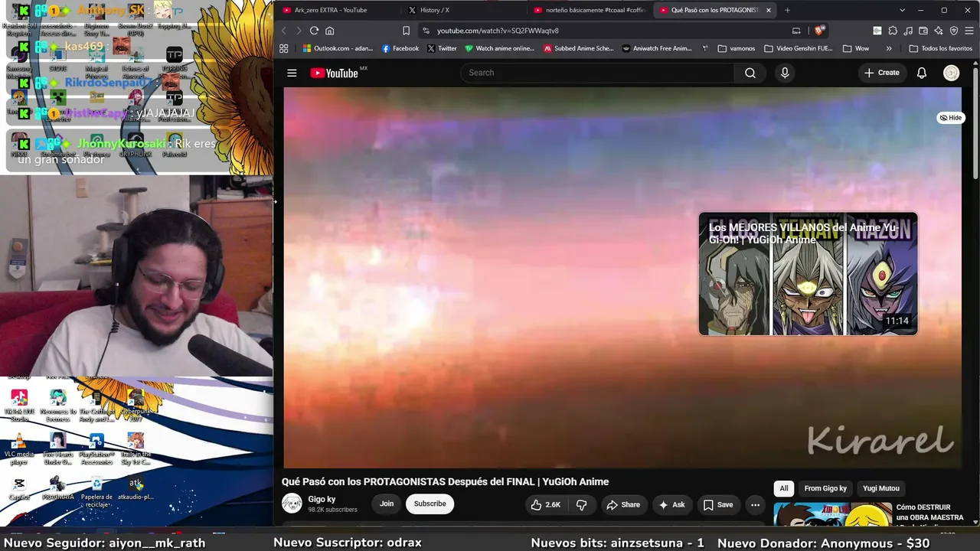Image resolution: width=980 pixels, height=551 pixels.
Task: Select the All filter chip
Action: [x=783, y=488]
